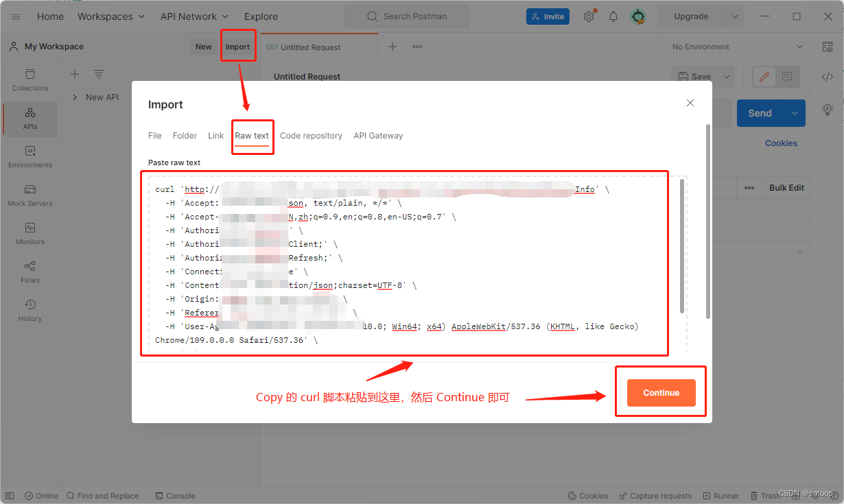Click the Invite button
This screenshot has height=504, width=844.
(x=548, y=16)
